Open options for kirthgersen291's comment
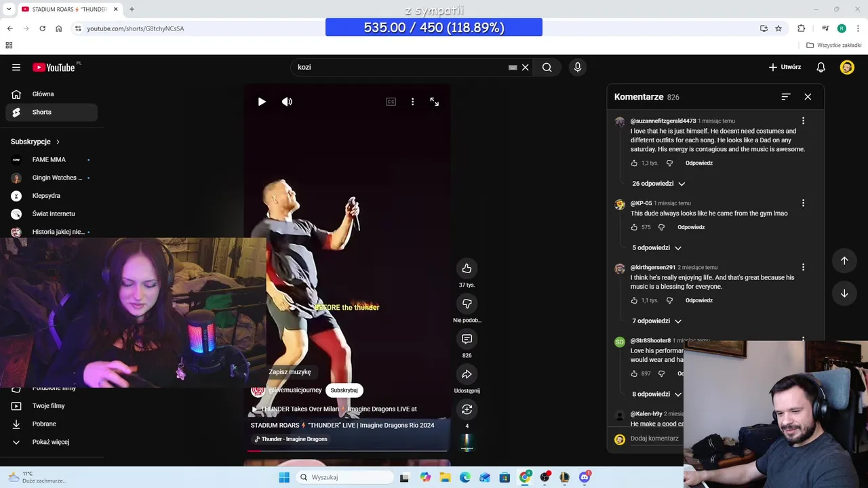868x488 pixels. [803, 267]
